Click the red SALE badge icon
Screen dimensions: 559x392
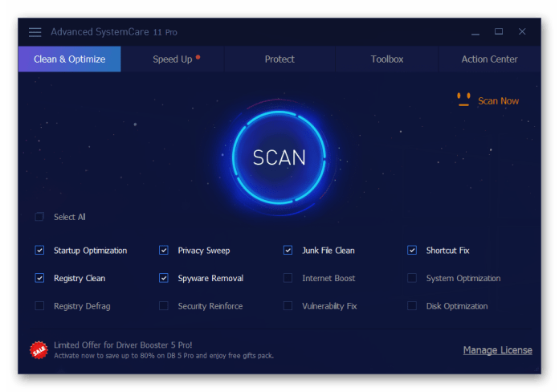click(39, 350)
